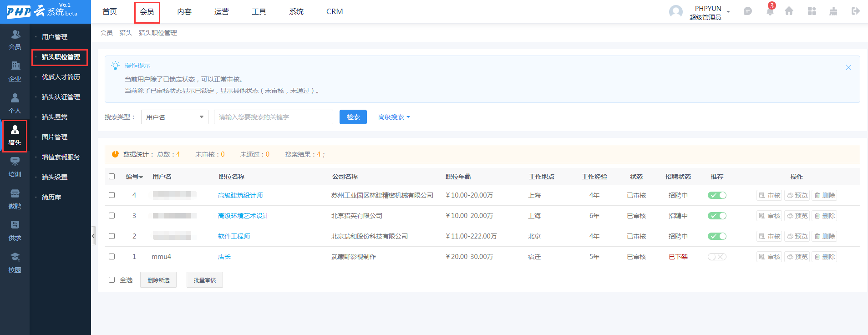This screenshot has height=335, width=868.
Task: Check the checkbox for row number 2
Action: pyautogui.click(x=112, y=236)
